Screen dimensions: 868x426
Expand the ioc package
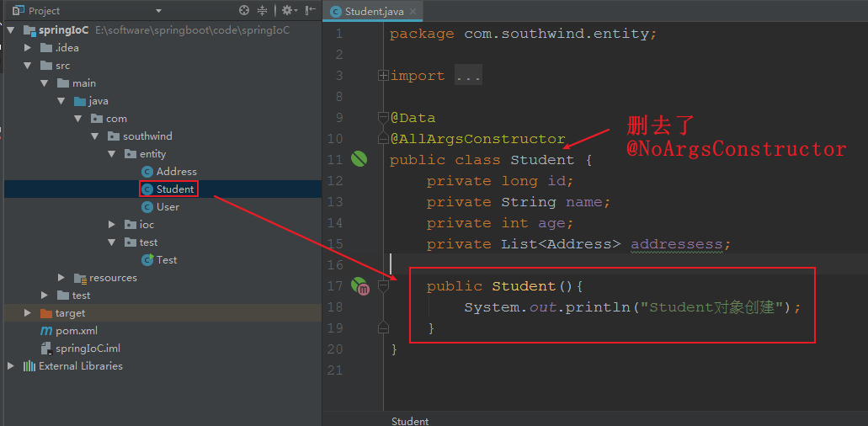coord(111,225)
